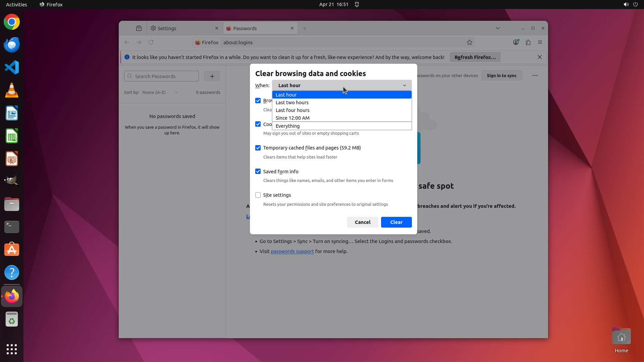The height and width of the screenshot is (362, 644).
Task: Select Everything from the time range list
Action: click(287, 126)
